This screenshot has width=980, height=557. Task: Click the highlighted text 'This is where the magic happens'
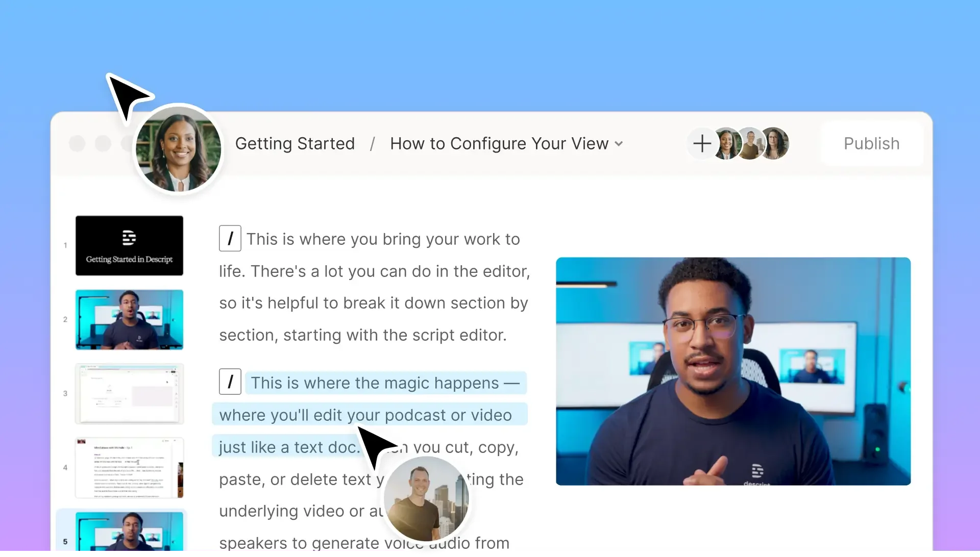click(x=375, y=383)
